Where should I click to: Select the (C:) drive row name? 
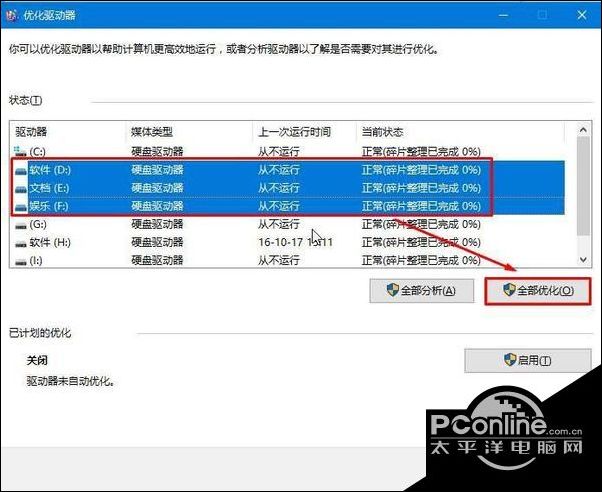37,152
